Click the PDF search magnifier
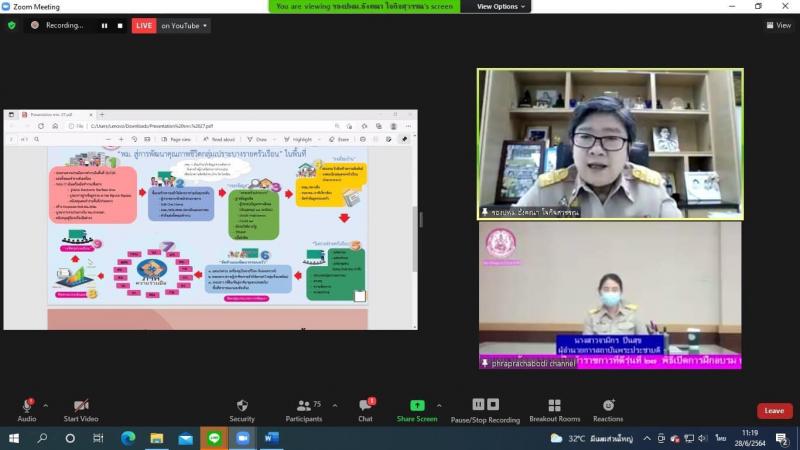This screenshot has width=800, height=450. click(x=37, y=139)
